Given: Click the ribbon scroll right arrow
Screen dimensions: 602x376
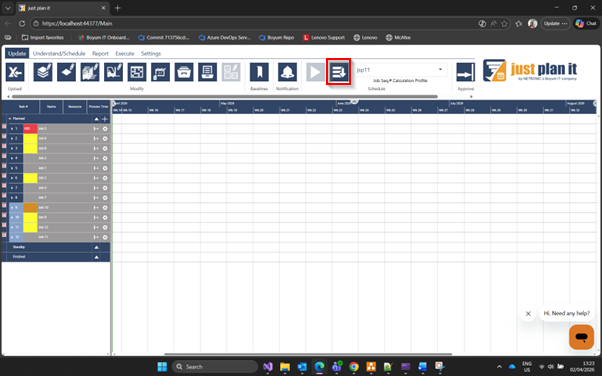Looking at the screenshot, I should click(471, 97).
